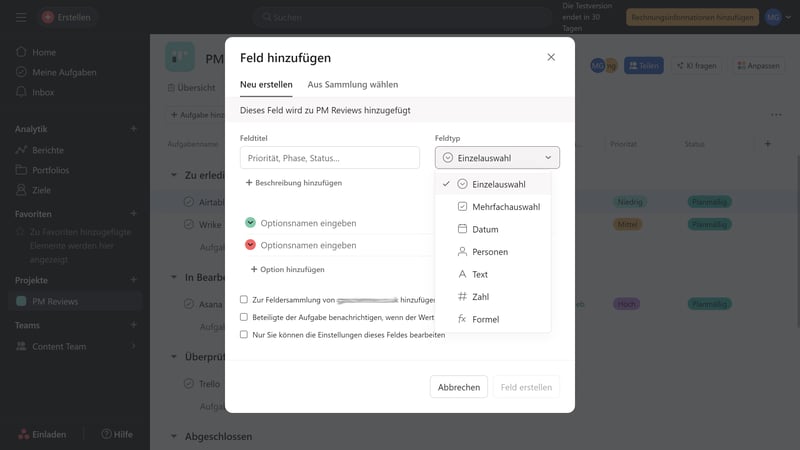This screenshot has height=450, width=800.
Task: Select the Datum field type
Action: click(485, 229)
